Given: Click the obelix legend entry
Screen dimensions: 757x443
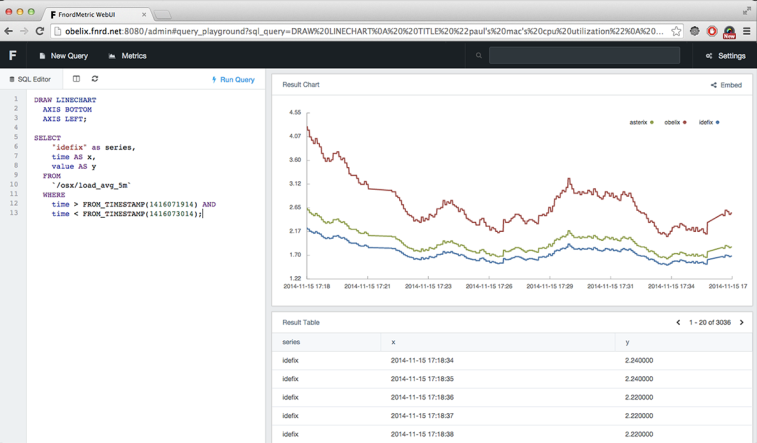Looking at the screenshot, I should (x=675, y=122).
